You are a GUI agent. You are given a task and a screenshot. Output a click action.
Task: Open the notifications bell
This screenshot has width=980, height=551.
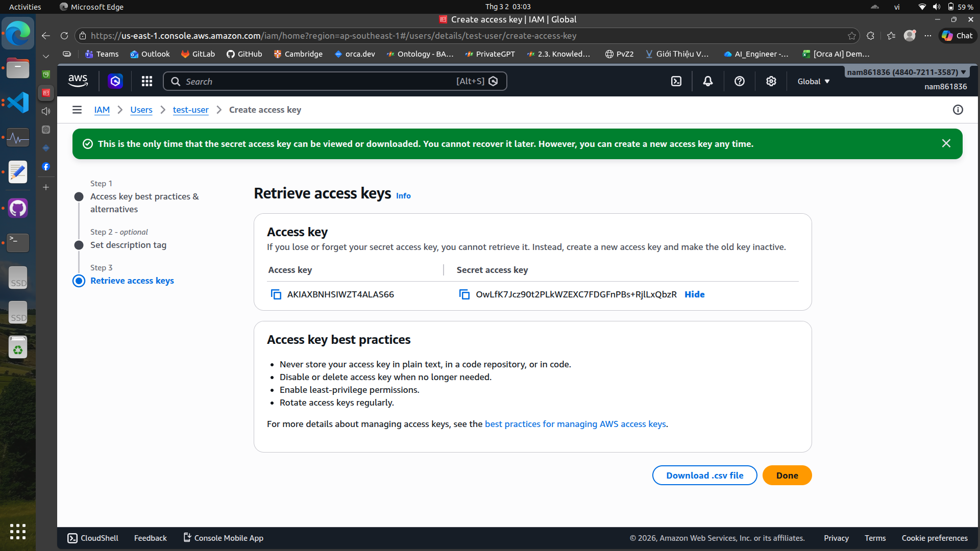(x=708, y=82)
